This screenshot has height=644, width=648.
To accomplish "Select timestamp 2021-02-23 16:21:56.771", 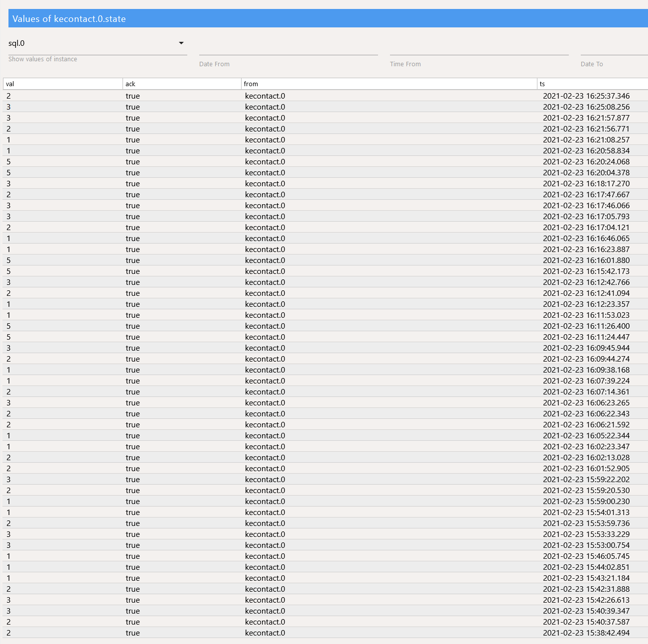I will 586,129.
